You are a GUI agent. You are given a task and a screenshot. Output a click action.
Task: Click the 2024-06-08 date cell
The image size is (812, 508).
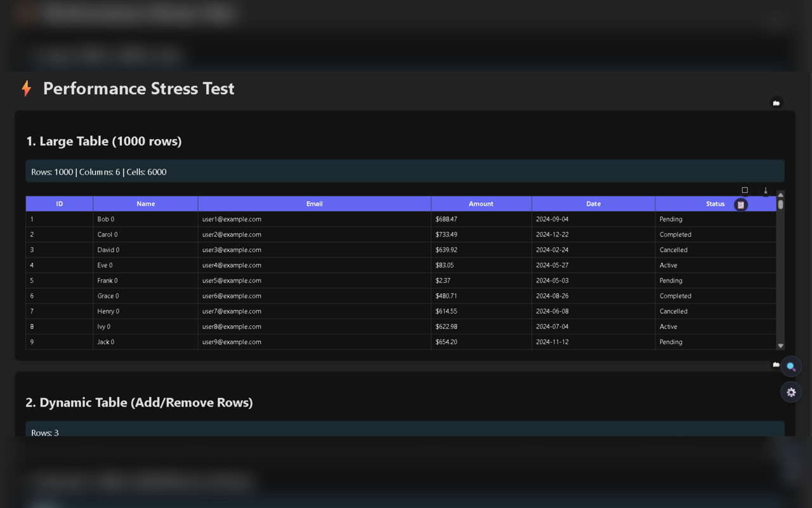tap(593, 311)
